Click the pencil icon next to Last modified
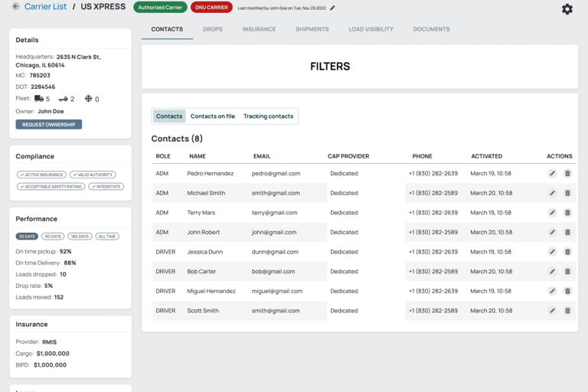The height and width of the screenshot is (392, 588). click(x=332, y=8)
